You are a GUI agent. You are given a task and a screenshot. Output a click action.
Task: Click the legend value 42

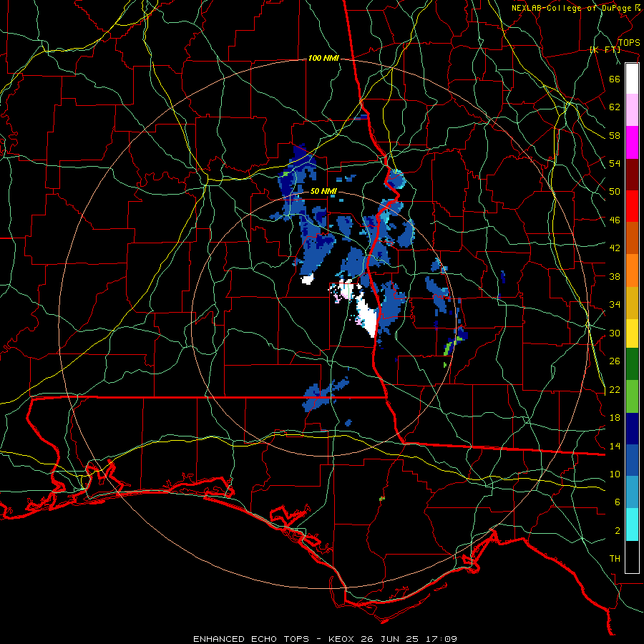(x=615, y=248)
